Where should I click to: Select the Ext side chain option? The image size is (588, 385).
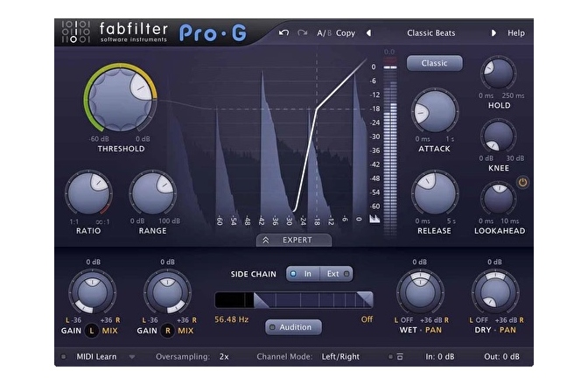pyautogui.click(x=336, y=274)
